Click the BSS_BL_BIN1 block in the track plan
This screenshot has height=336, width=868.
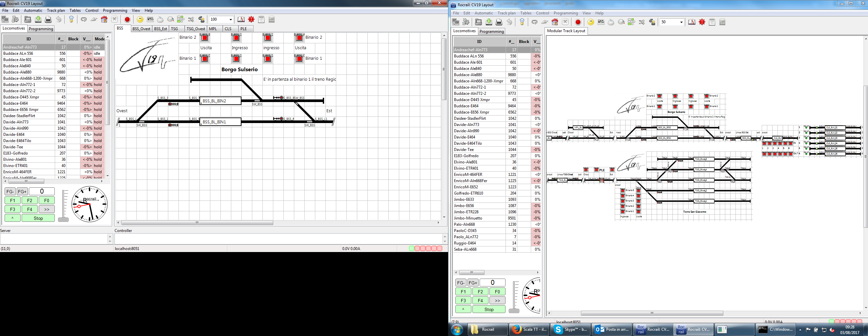click(x=220, y=122)
